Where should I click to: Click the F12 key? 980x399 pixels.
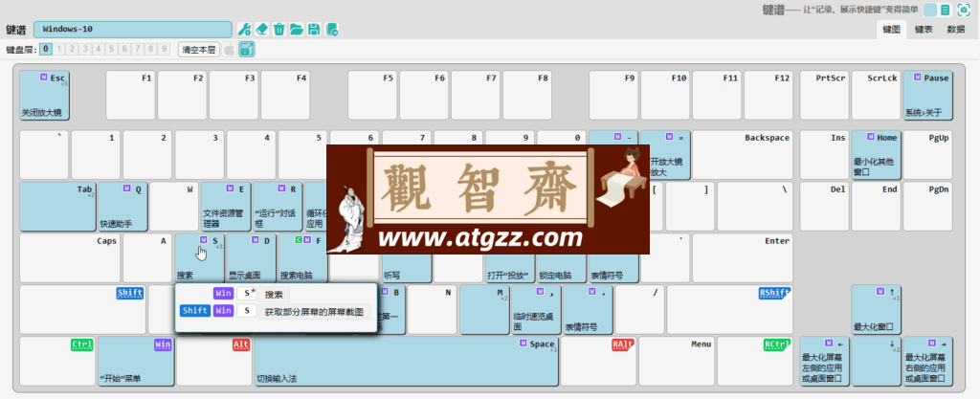768,95
